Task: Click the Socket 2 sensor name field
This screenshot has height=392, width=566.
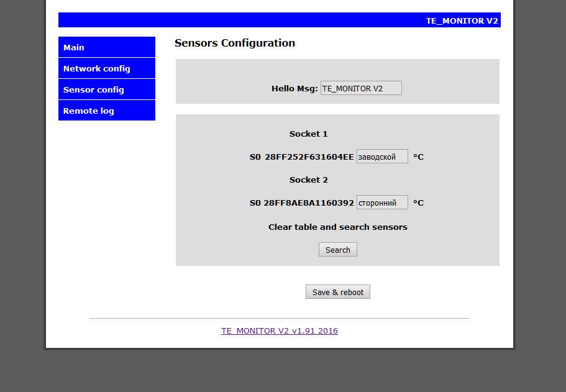Action: coord(382,202)
